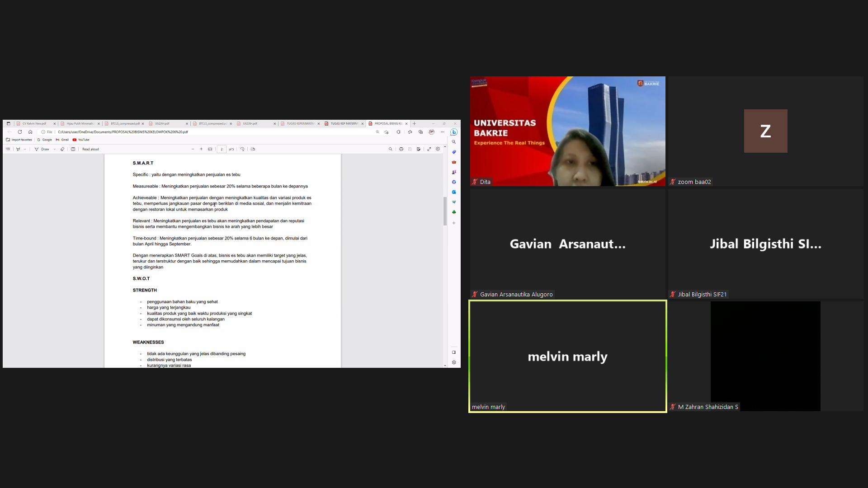Select the PDF erase tool

(x=62, y=149)
